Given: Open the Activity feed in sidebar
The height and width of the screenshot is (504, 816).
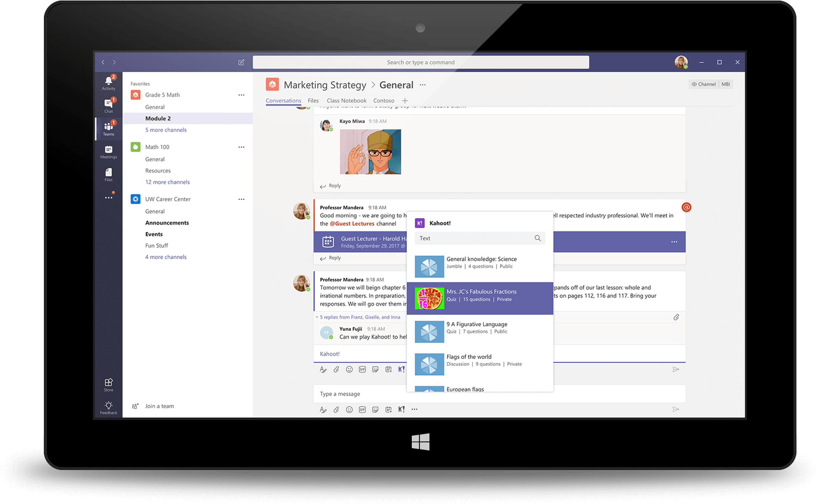Looking at the screenshot, I should [x=108, y=83].
